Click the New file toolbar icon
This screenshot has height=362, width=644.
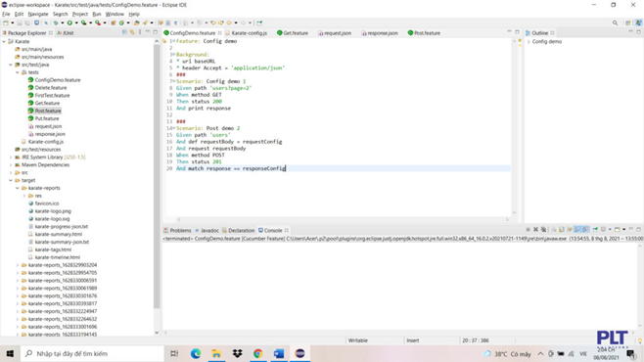coord(6,23)
